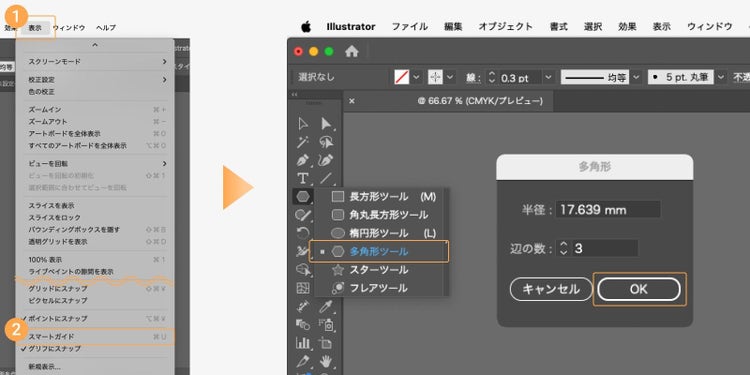Select the Artboard tool
This screenshot has width=750, height=375.
pyautogui.click(x=326, y=342)
